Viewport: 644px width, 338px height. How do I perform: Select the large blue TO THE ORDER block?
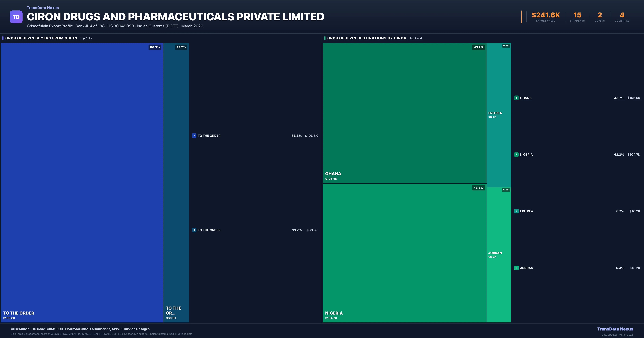click(x=82, y=183)
